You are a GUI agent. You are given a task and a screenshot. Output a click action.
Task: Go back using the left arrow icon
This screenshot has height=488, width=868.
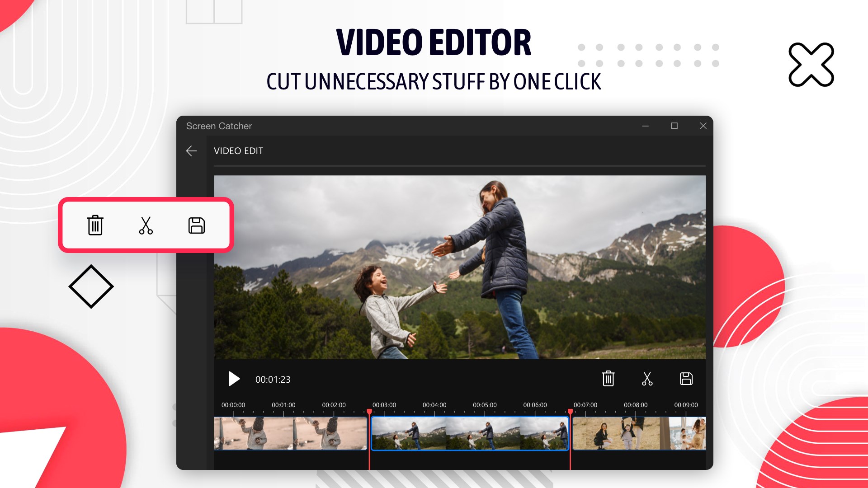click(192, 151)
